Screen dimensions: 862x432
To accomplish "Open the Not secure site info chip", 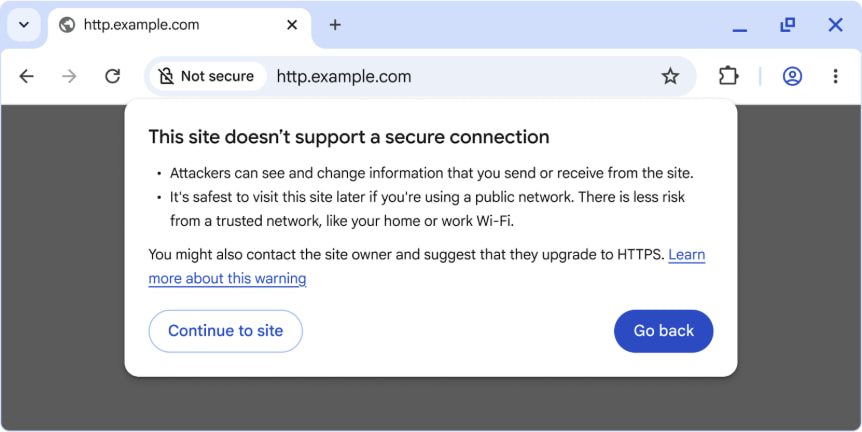I will 206,76.
